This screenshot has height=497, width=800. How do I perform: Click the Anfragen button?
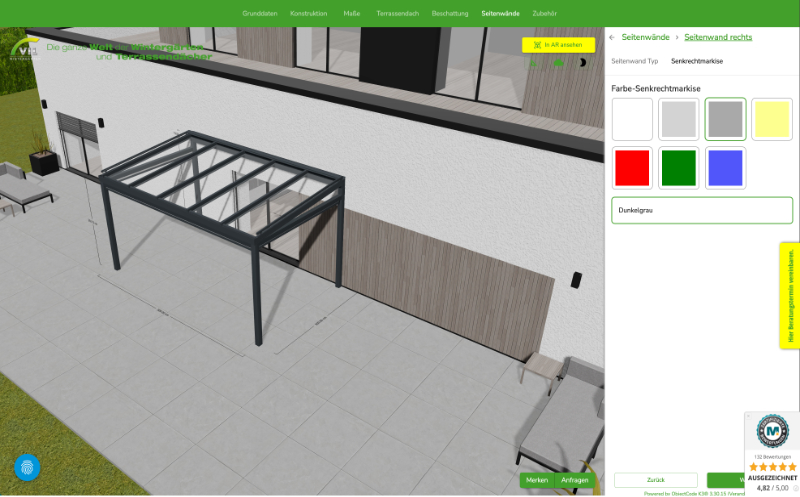575,480
